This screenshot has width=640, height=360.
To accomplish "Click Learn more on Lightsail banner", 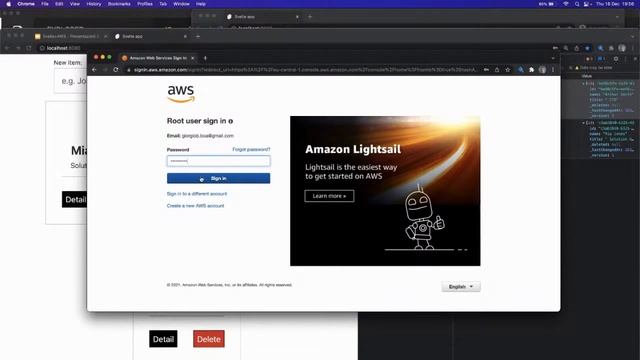I will pyautogui.click(x=329, y=196).
